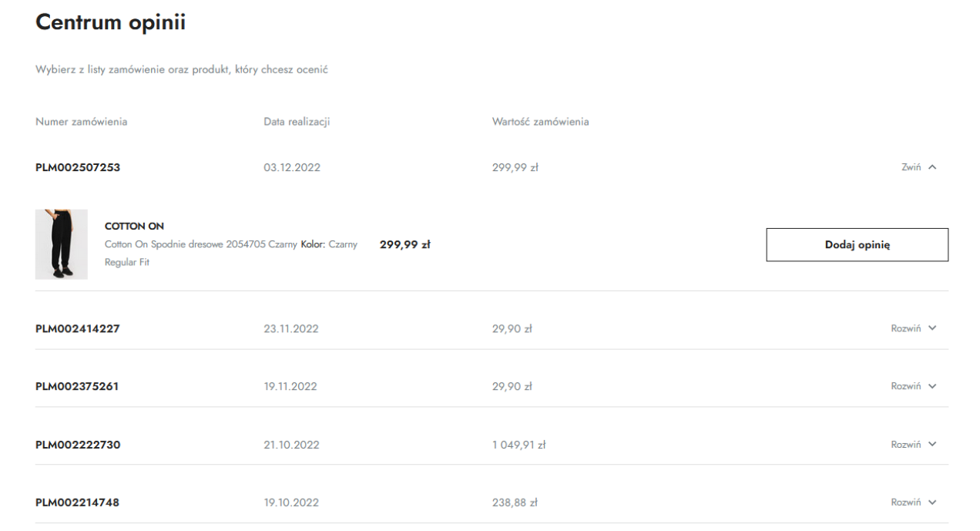This screenshot has height=531, width=980.
Task: Select order number PLM002222730
Action: click(x=78, y=445)
